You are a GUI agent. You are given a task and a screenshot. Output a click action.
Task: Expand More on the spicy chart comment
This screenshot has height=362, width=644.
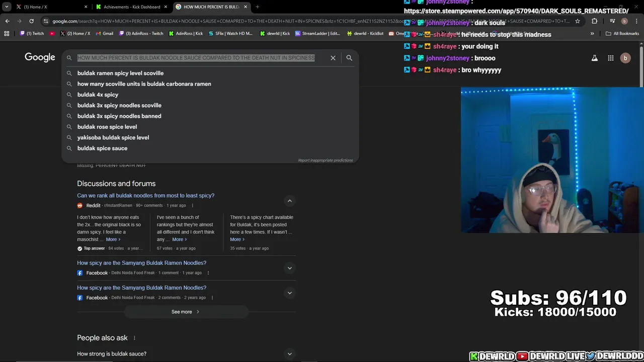[237, 239]
